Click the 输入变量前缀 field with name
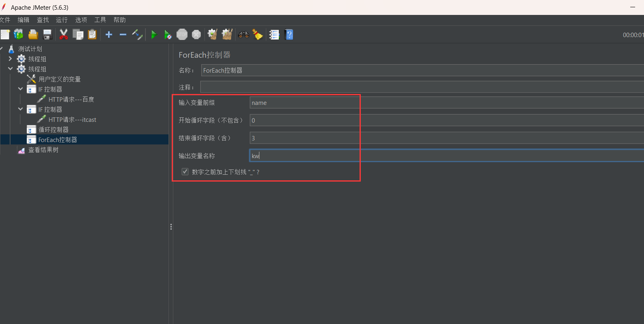 446,102
